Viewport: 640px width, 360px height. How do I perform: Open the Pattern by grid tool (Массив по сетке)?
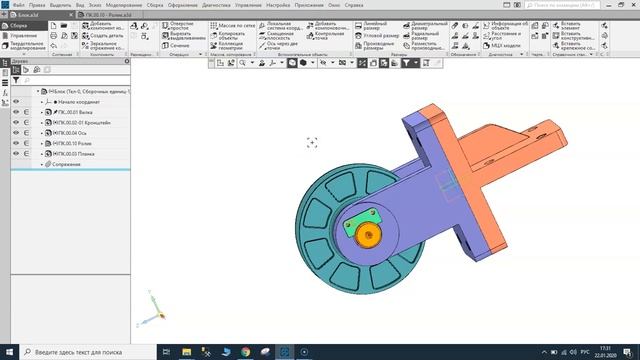point(232,26)
